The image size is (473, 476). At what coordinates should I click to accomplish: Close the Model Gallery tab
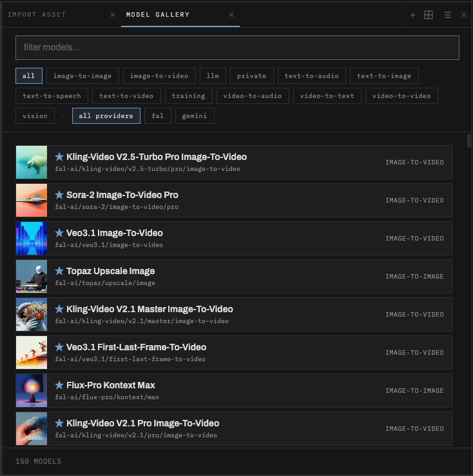[x=231, y=15]
